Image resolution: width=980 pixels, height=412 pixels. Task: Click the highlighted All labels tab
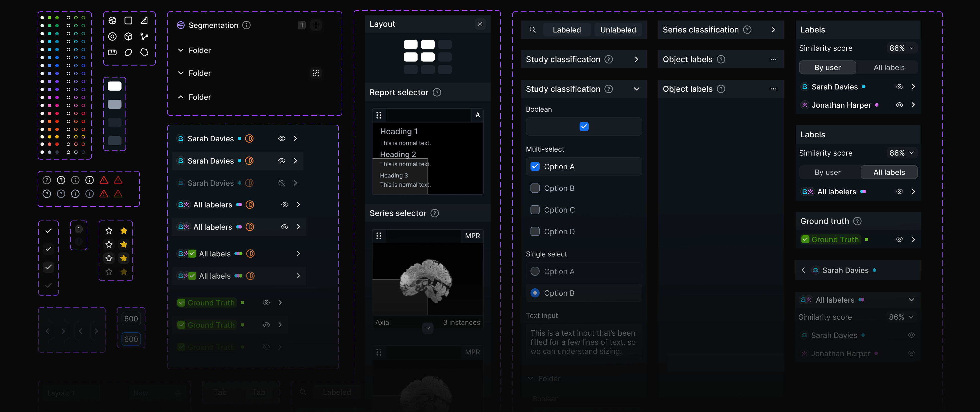click(889, 173)
